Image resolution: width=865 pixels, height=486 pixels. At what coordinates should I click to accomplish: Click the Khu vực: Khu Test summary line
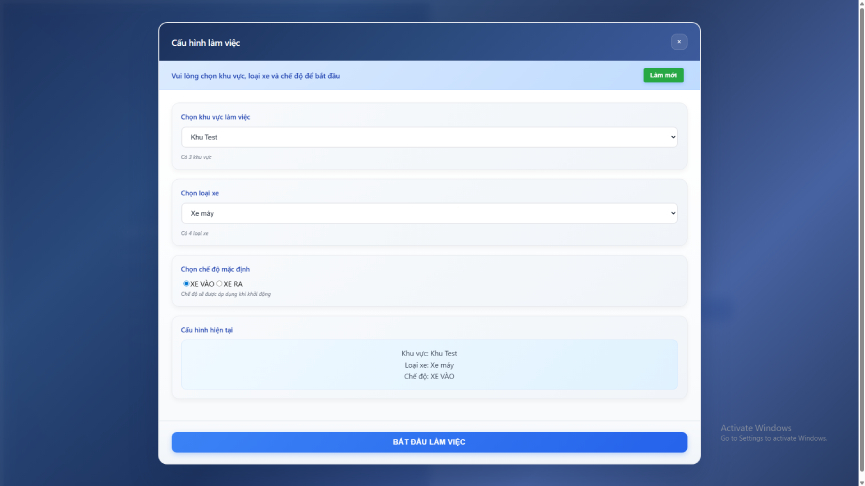click(x=429, y=353)
